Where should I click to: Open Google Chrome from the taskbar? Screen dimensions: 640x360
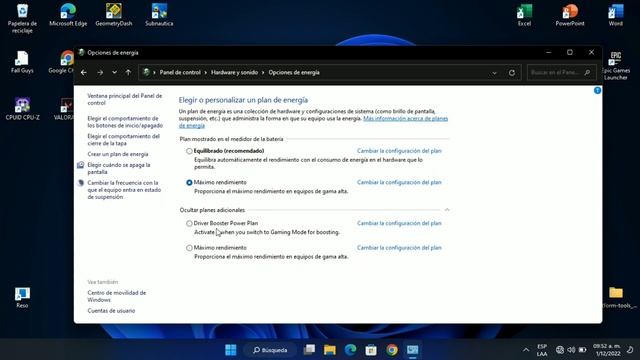tap(392, 350)
